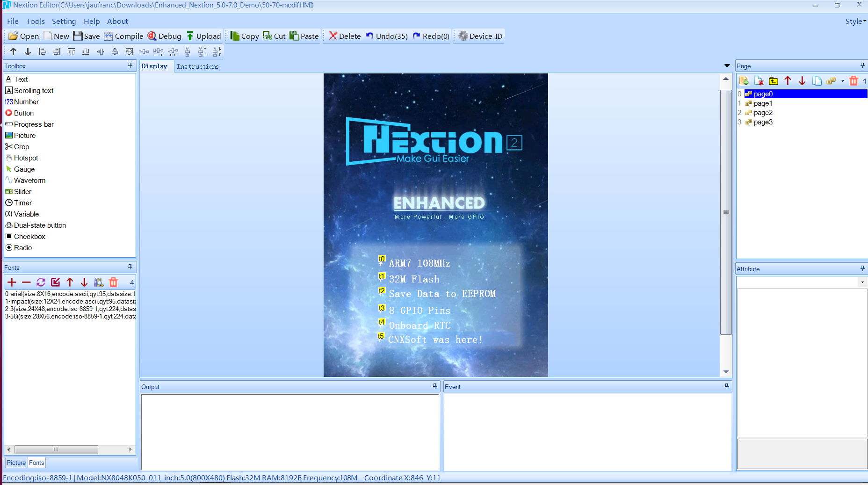Click the align bottom edges icon
The image size is (868, 485).
tap(86, 52)
